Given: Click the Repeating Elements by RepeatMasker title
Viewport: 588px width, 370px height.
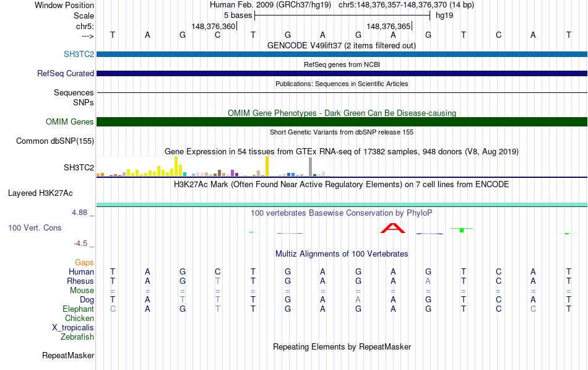Looking at the screenshot, I should (x=342, y=346).
